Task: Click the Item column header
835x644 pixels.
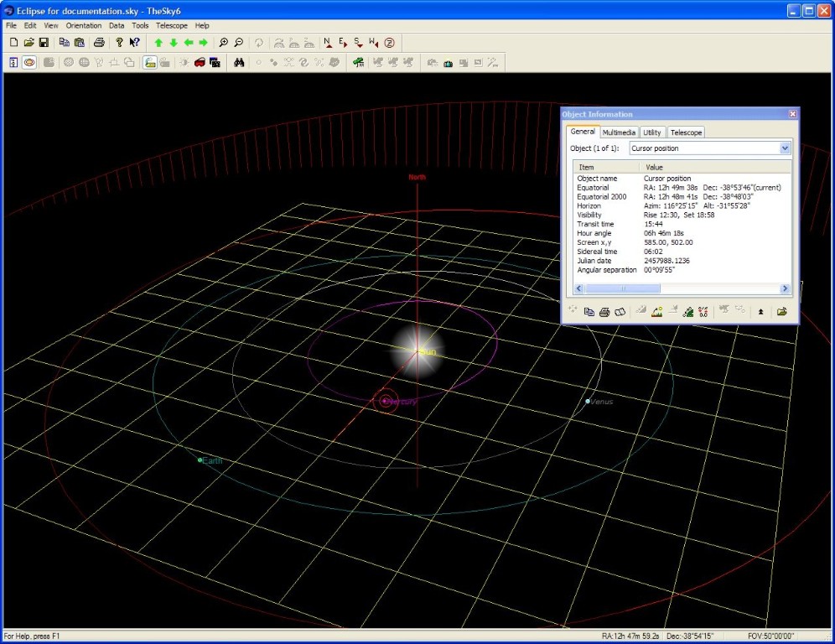Action: pyautogui.click(x=606, y=167)
